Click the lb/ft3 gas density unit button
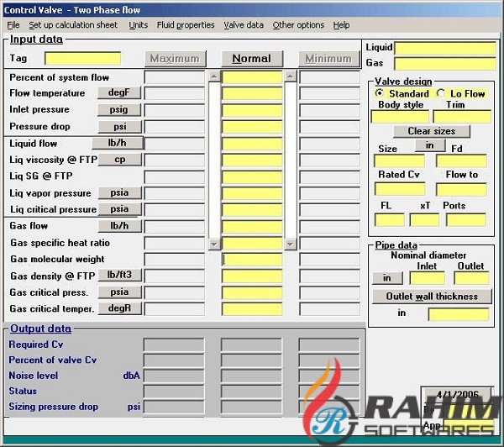 point(119,276)
